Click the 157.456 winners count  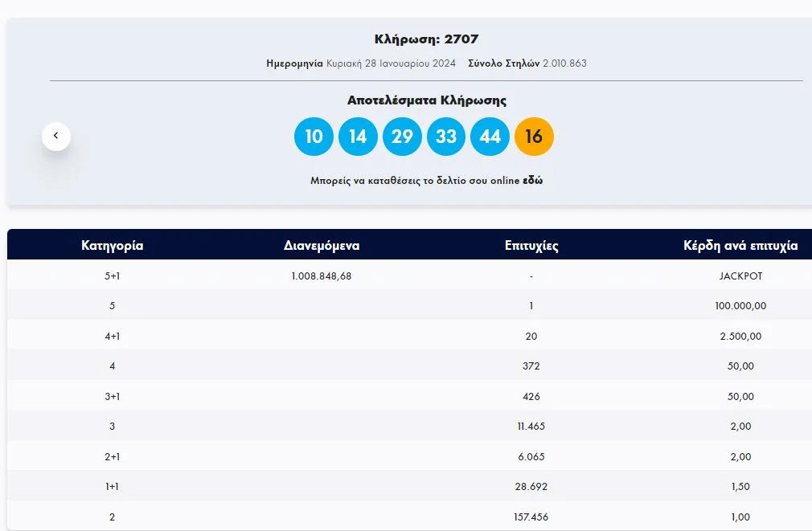[531, 517]
